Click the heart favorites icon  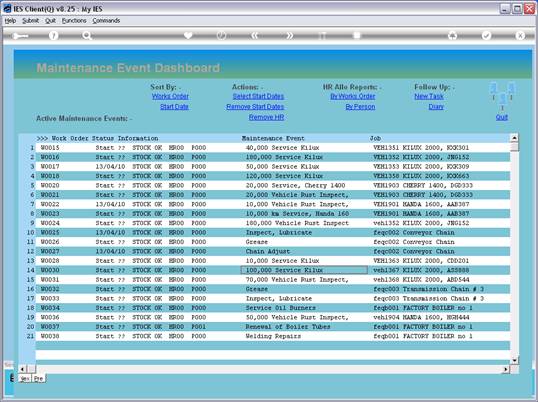pos(188,35)
